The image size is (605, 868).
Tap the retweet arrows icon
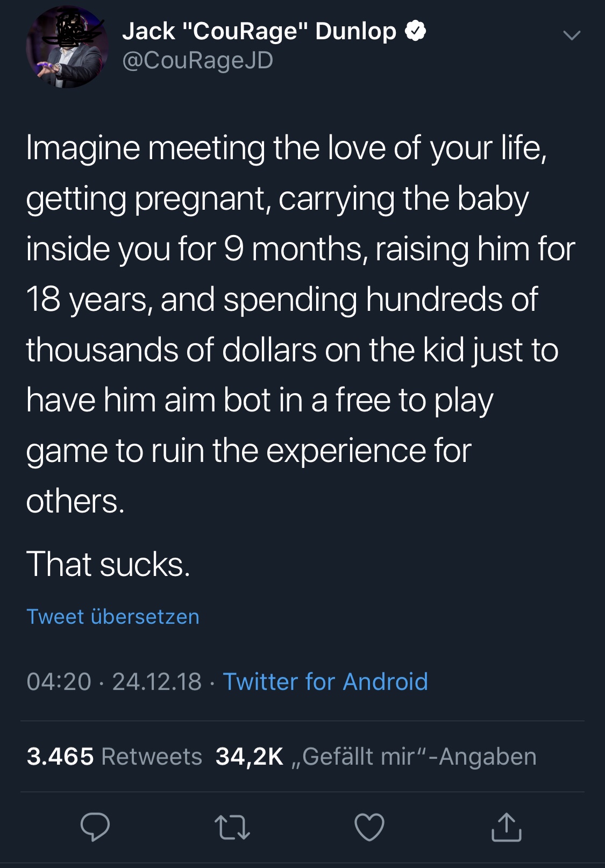tap(232, 828)
